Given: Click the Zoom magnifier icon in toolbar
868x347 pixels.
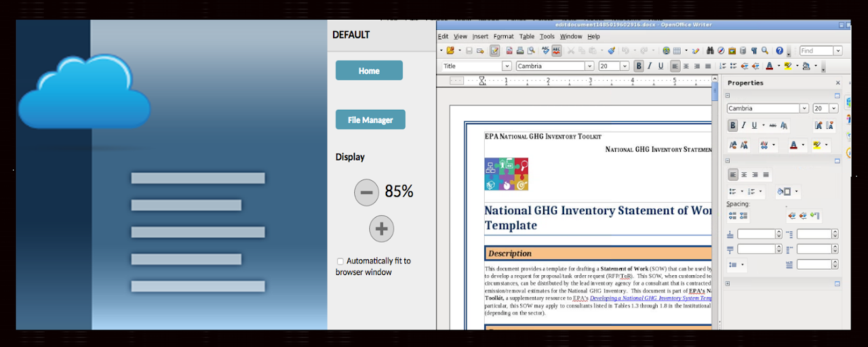Looking at the screenshot, I should tap(765, 50).
